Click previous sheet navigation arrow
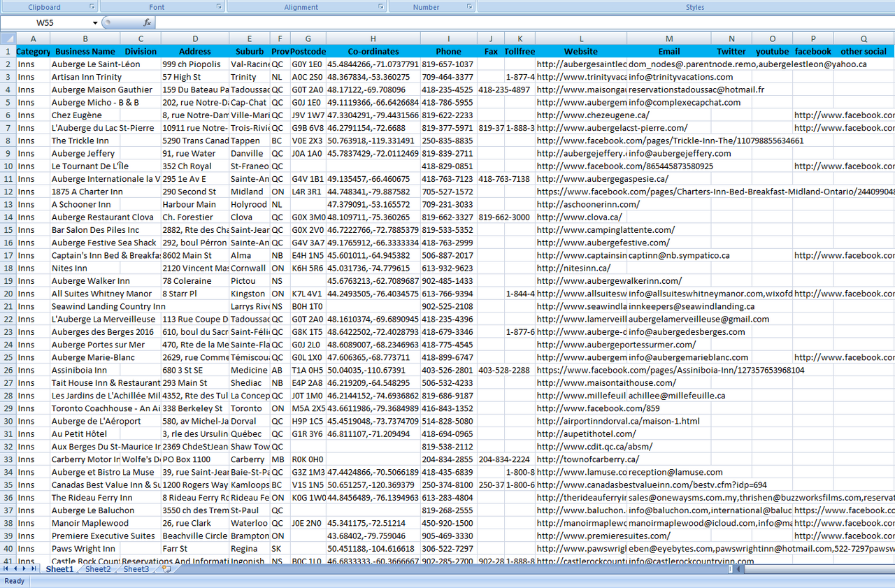The image size is (895, 588). pos(15,569)
